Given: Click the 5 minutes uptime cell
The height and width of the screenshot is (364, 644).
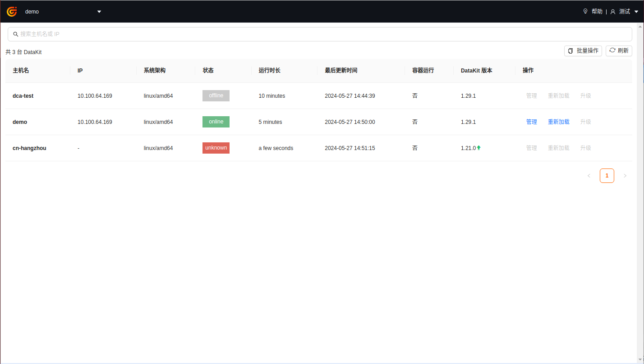Looking at the screenshot, I should point(270,122).
